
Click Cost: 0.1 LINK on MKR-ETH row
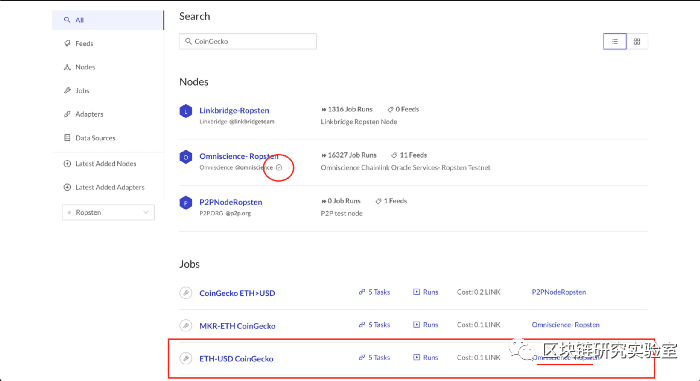pyautogui.click(x=479, y=325)
